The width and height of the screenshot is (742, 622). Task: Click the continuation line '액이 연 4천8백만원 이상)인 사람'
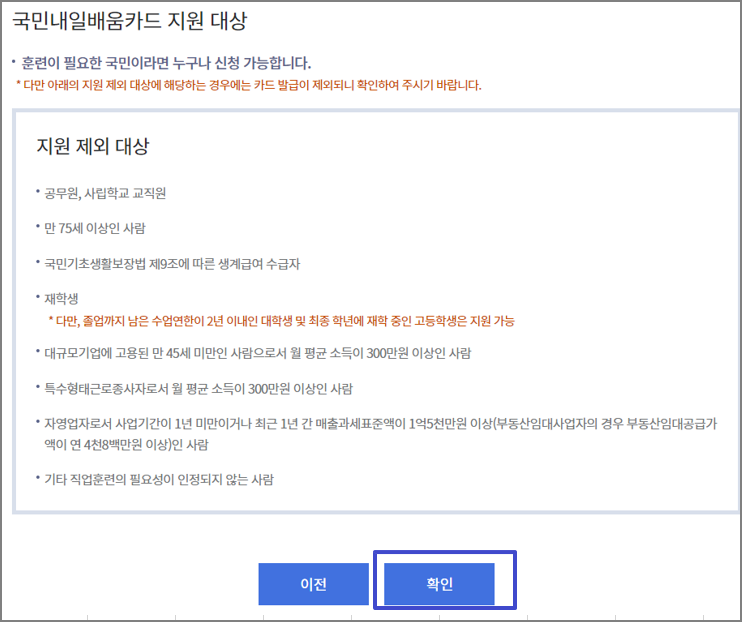coord(126,444)
